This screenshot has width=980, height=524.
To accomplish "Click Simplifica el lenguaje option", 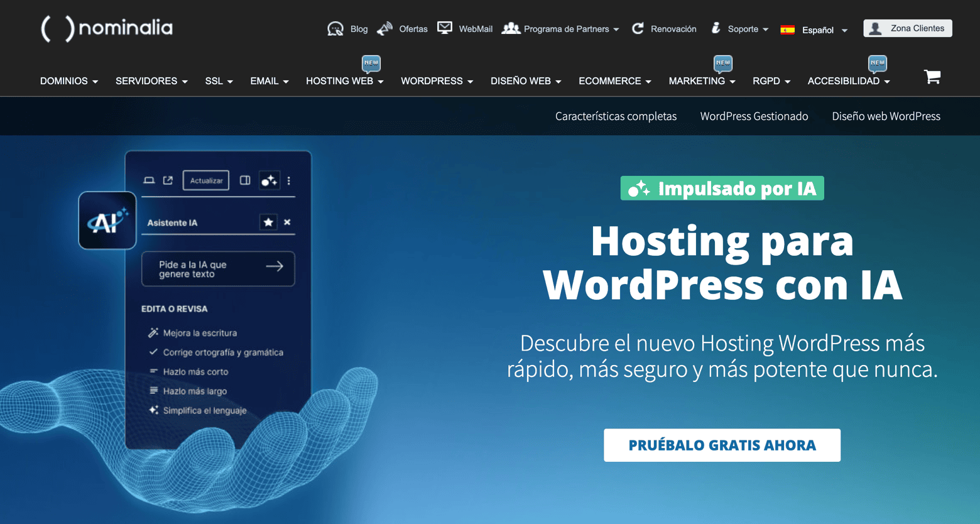I will click(x=205, y=410).
